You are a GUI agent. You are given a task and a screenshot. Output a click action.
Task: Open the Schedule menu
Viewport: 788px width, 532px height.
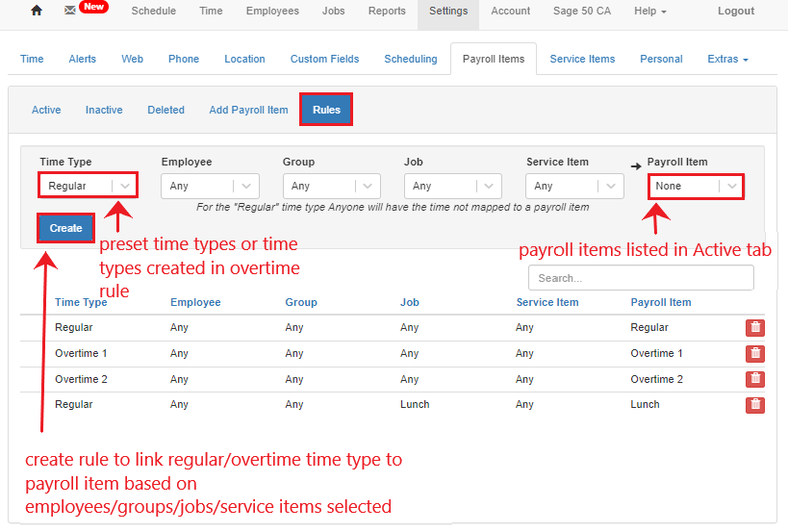tap(154, 11)
